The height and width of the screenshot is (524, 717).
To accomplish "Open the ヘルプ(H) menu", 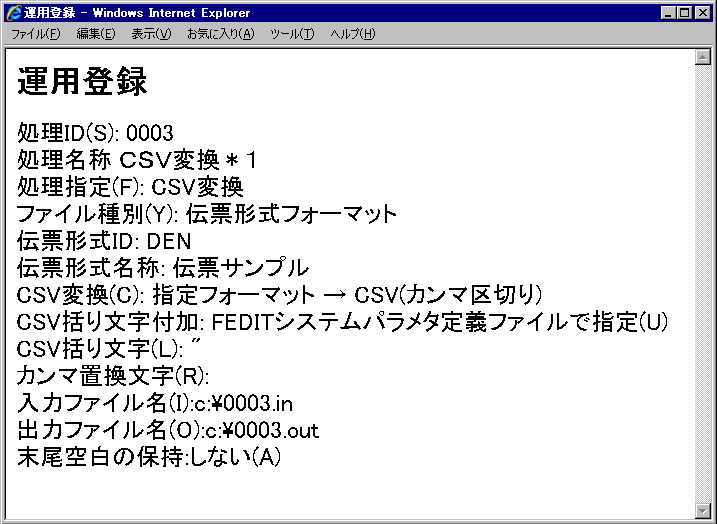I will (353, 34).
